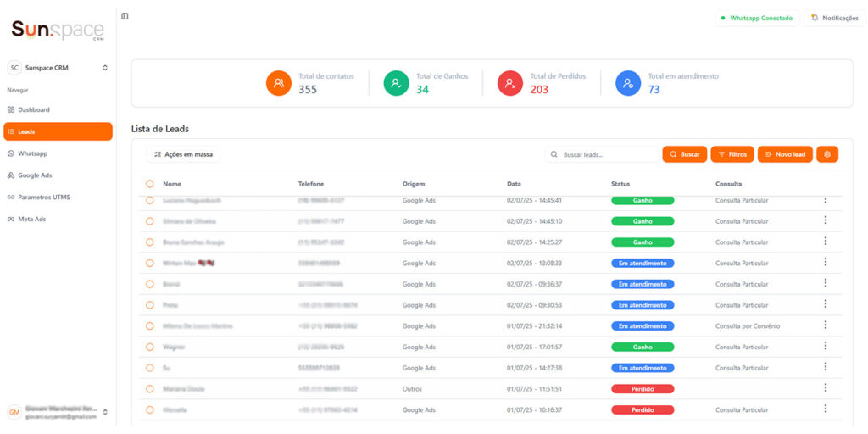Screen dimensions: 868x434
Task: Go to Dashboard in the sidebar
Action: 34,109
